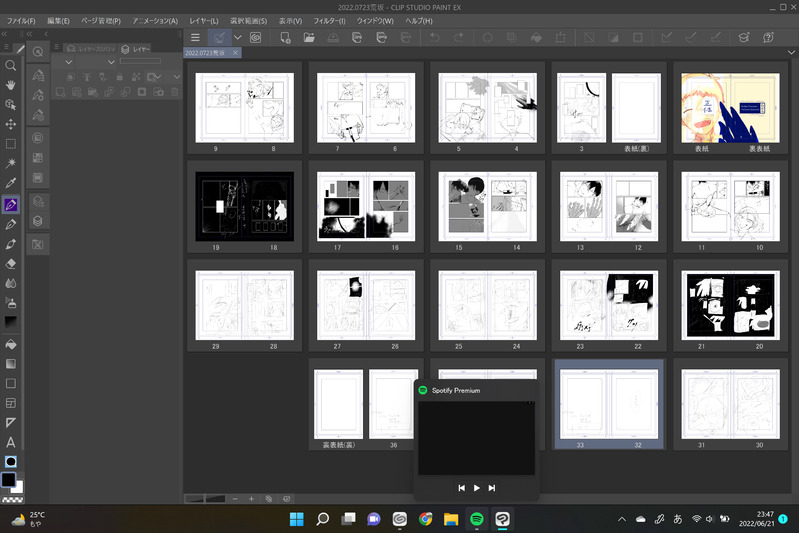The height and width of the screenshot is (533, 799).
Task: Pick the Eyedropper tool
Action: pos(10,183)
